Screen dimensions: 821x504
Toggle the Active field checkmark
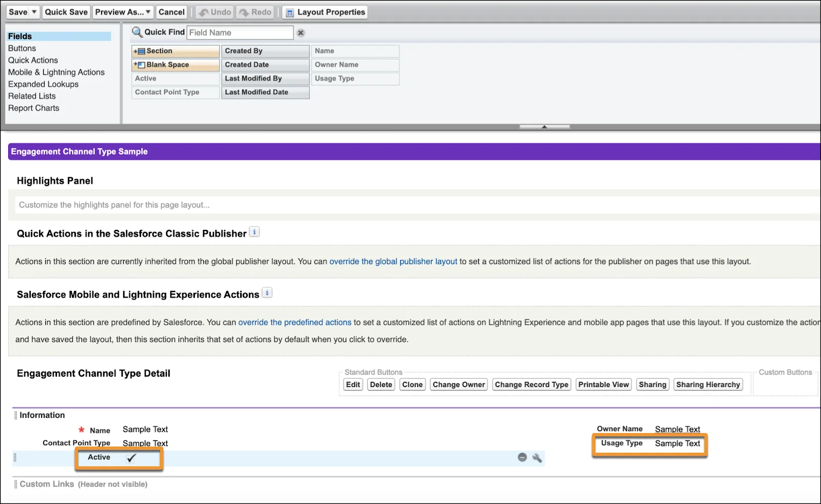pyautogui.click(x=131, y=458)
